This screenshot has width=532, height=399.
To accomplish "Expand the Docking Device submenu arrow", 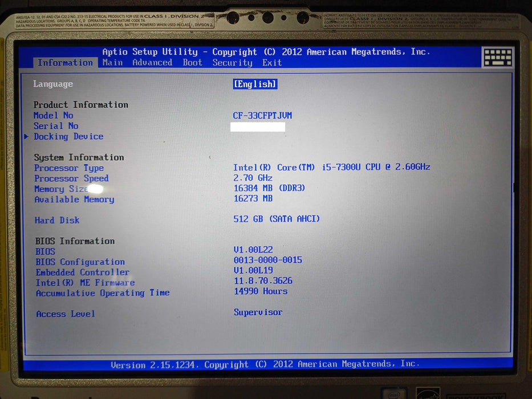I will point(26,136).
